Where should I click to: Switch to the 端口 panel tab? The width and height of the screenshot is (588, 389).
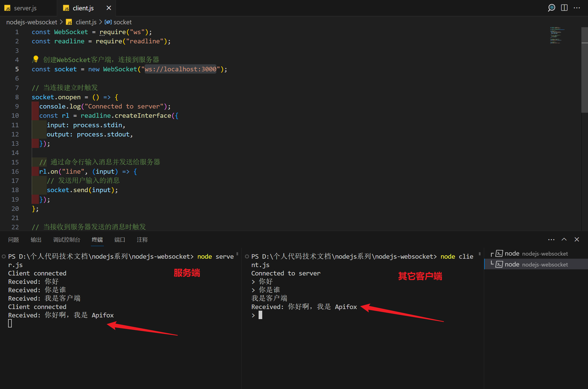(x=119, y=239)
